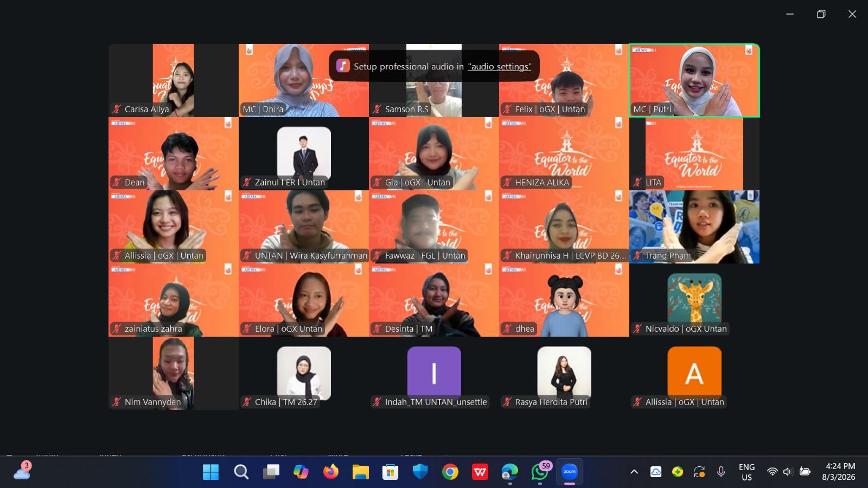Image resolution: width=868 pixels, height=488 pixels.
Task: Click the Zoom icon in the taskbar
Action: (x=570, y=472)
